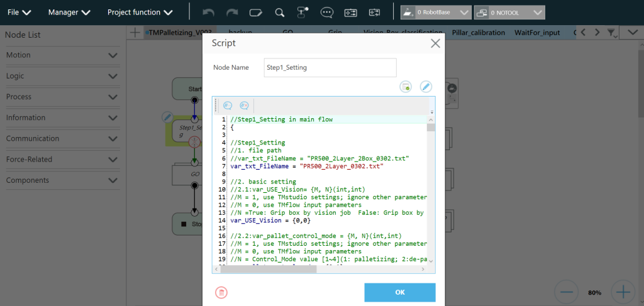Click the uncomment selection icon in script toolbar
Screen dimensions: 644x306
coord(244,106)
